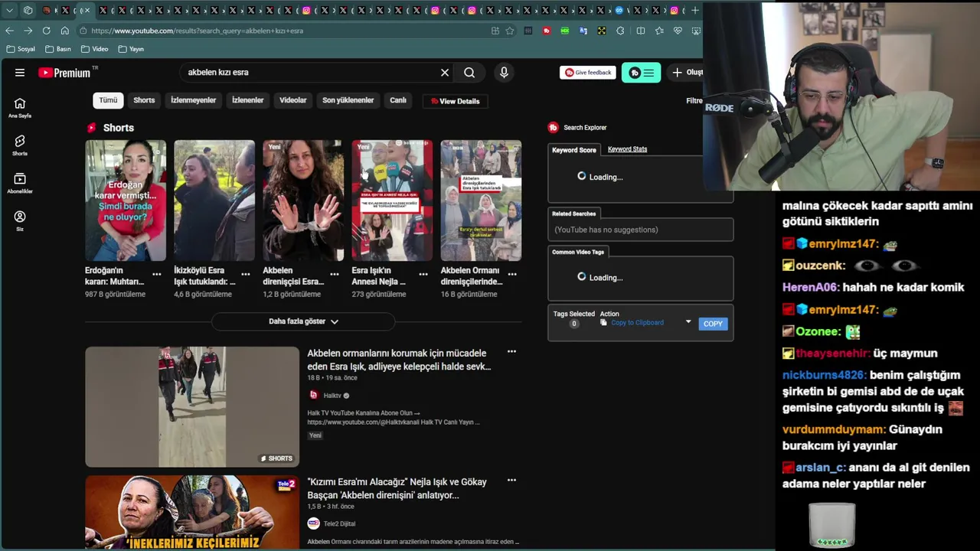
Task: Open Shorts in the left sidebar
Action: (20, 145)
